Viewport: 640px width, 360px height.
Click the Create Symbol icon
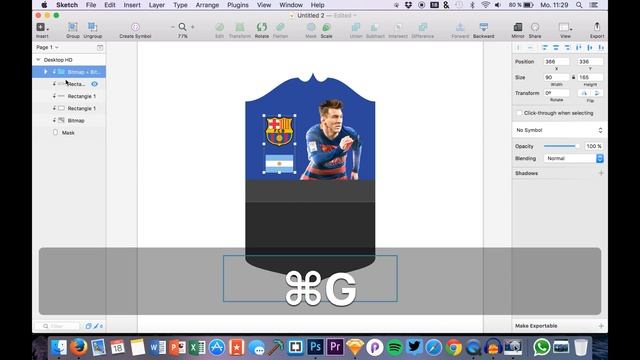pos(135,27)
